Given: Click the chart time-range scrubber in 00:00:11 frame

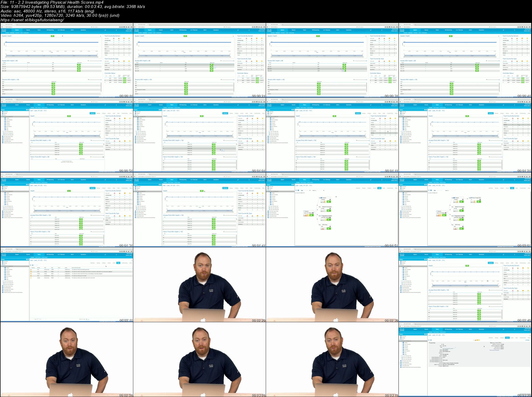Looking at the screenshot, I should (x=52, y=56).
